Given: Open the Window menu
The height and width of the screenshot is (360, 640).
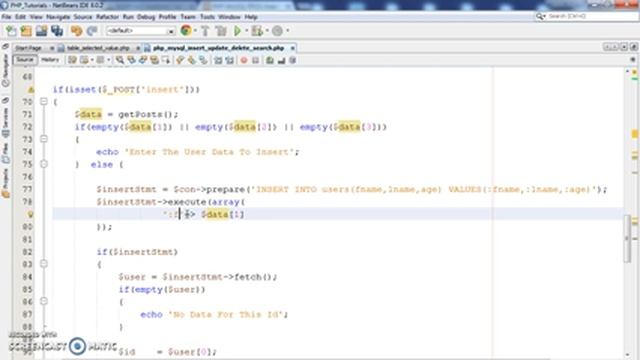Looking at the screenshot, I should (229, 17).
